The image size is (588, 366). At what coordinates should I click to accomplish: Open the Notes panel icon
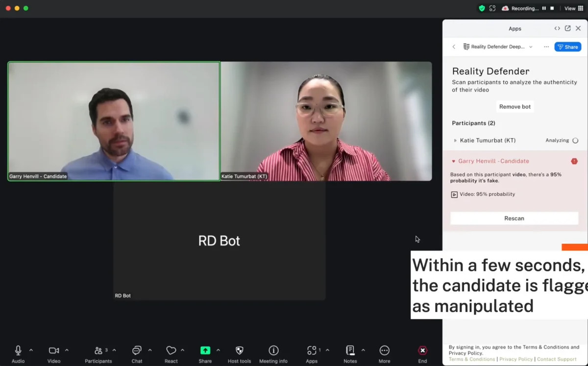point(350,349)
